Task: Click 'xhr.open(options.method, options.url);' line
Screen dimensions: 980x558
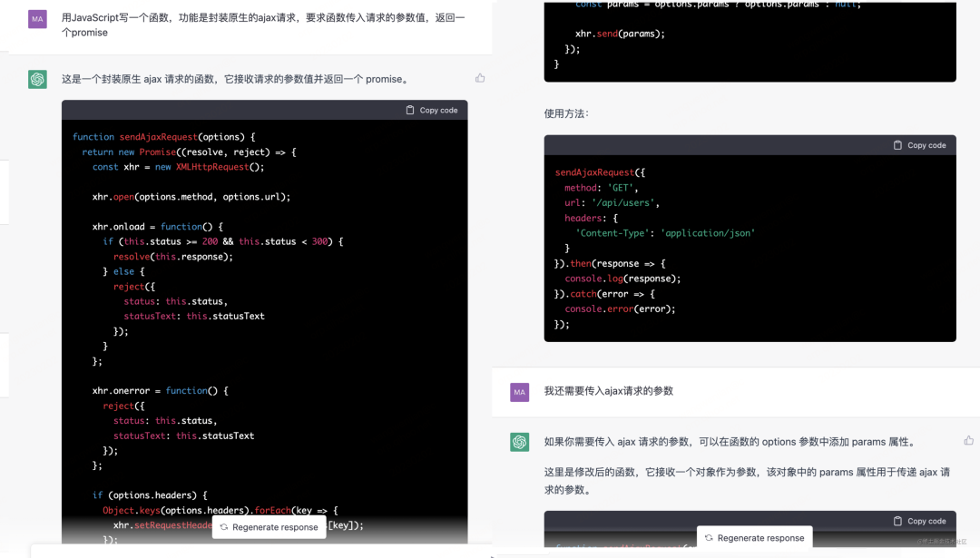Action: 191,197
